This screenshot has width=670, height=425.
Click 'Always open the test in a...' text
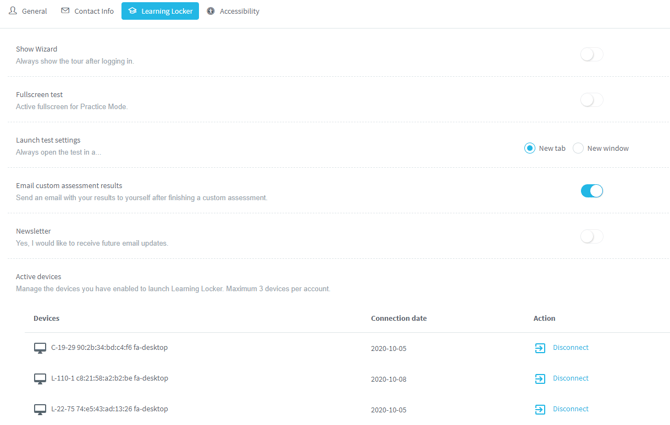tap(59, 152)
